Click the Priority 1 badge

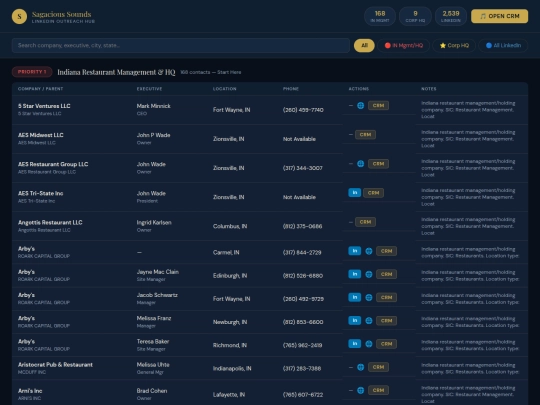point(32,72)
